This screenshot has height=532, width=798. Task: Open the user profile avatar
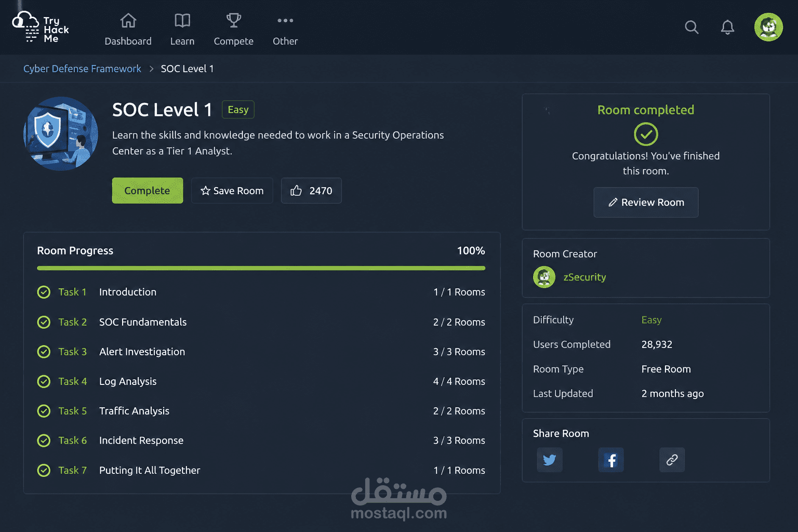pos(768,27)
